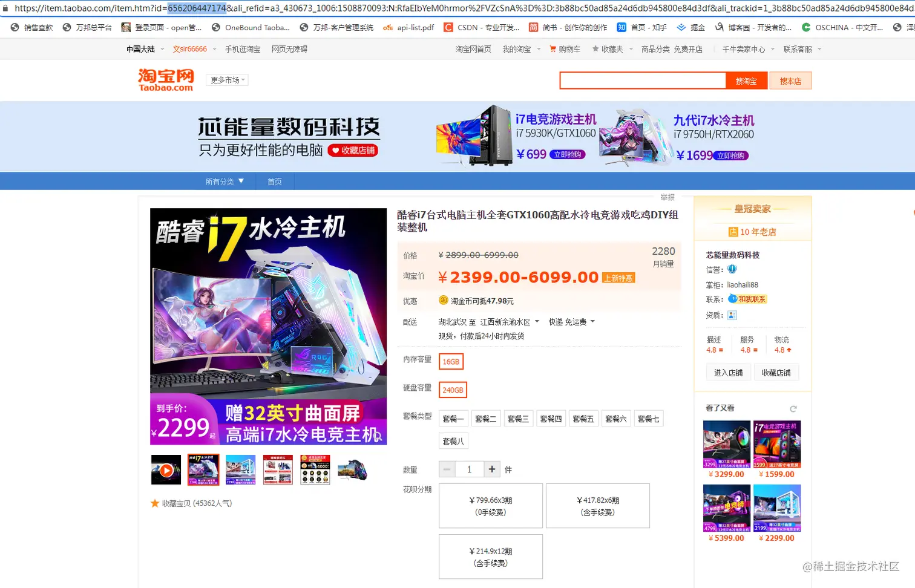The image size is (915, 588).
Task: Increase quantity with plus button
Action: [492, 469]
